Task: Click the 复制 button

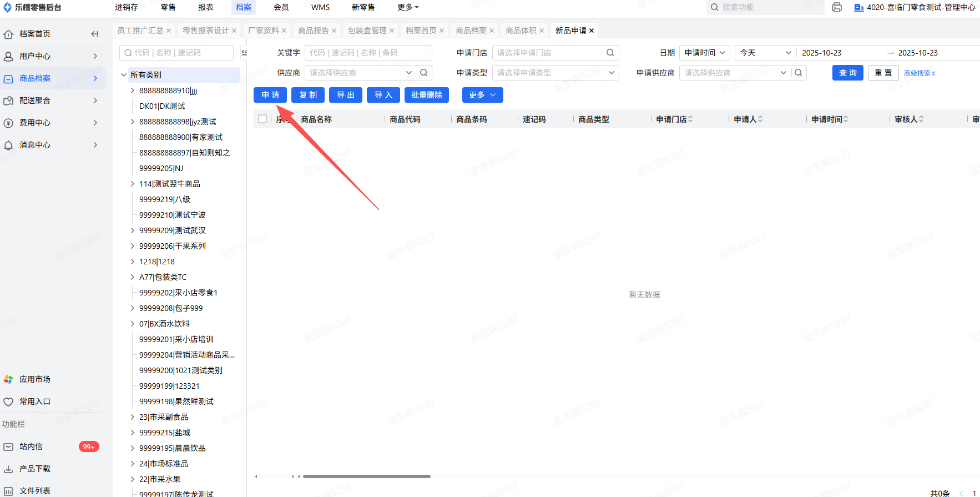Action: point(308,95)
